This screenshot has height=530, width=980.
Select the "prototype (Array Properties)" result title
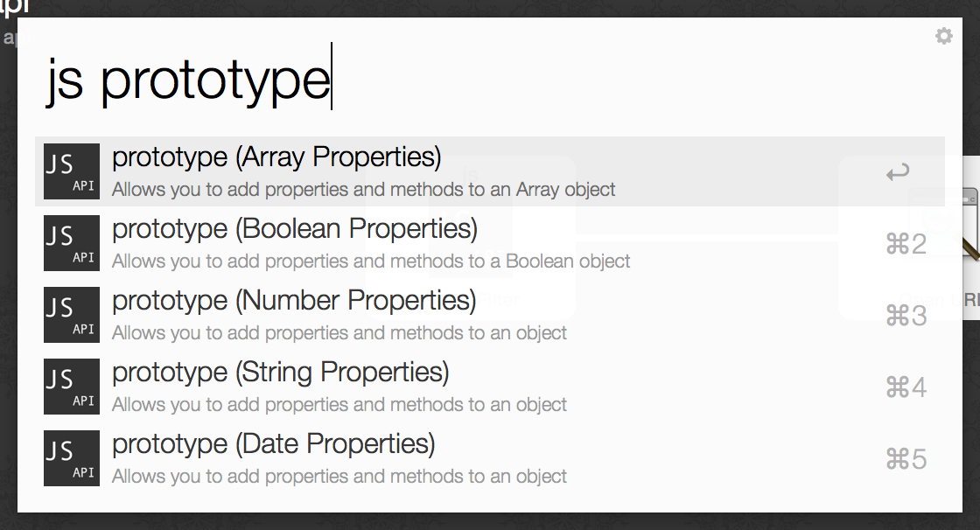pyautogui.click(x=276, y=157)
